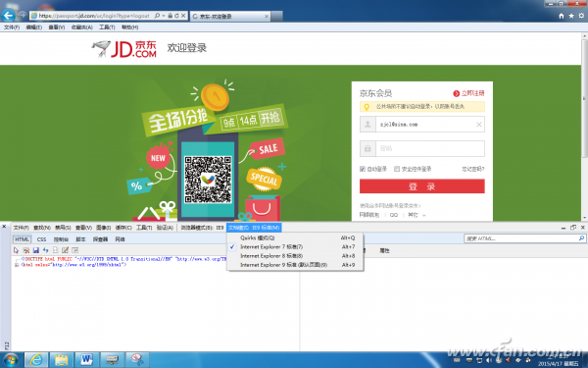Screen dimensions: 588x368
Task: Switch to the CSS tab in developer tools
Action: tap(41, 239)
